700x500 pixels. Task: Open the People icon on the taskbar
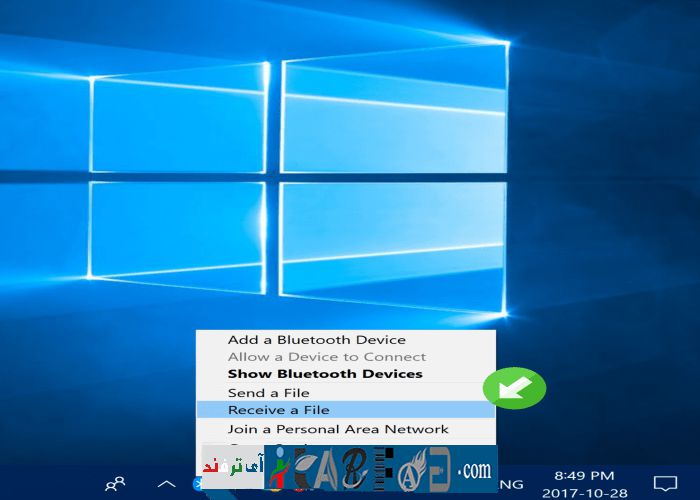[x=116, y=484]
